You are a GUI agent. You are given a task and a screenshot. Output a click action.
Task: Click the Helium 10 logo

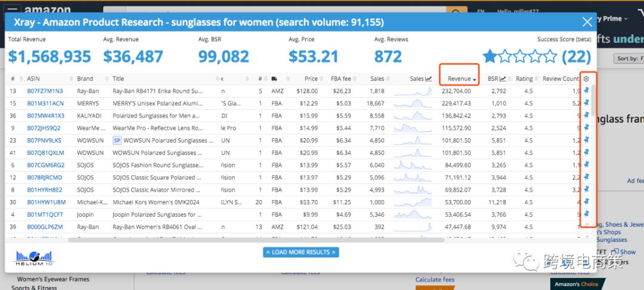[35, 257]
